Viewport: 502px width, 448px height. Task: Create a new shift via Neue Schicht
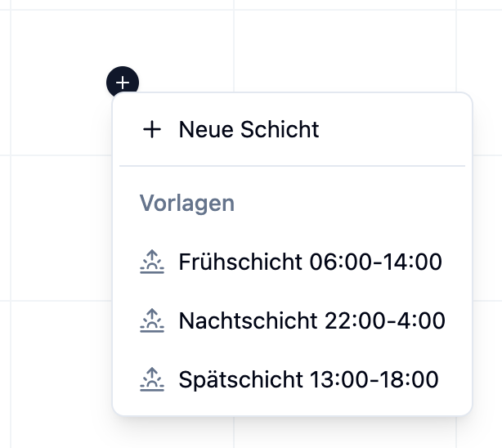coord(249,129)
